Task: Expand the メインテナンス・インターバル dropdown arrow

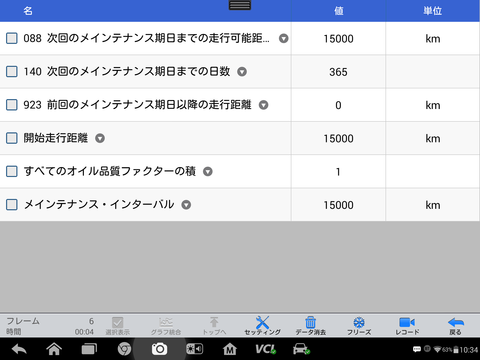Action: (x=186, y=205)
